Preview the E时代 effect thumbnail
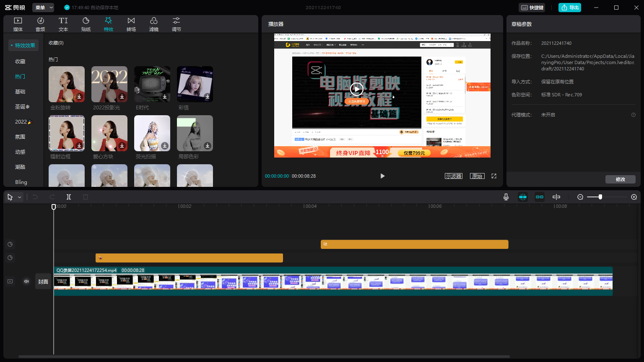644x362 pixels. coord(152,84)
